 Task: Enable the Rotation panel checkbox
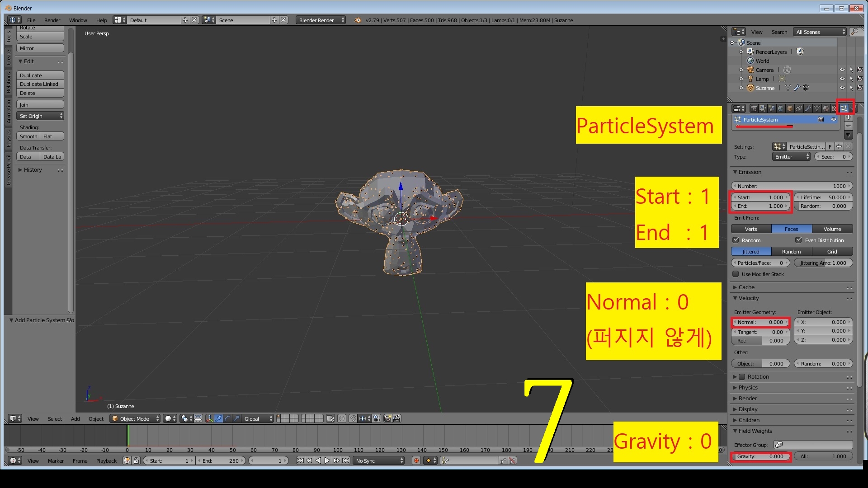(x=742, y=376)
